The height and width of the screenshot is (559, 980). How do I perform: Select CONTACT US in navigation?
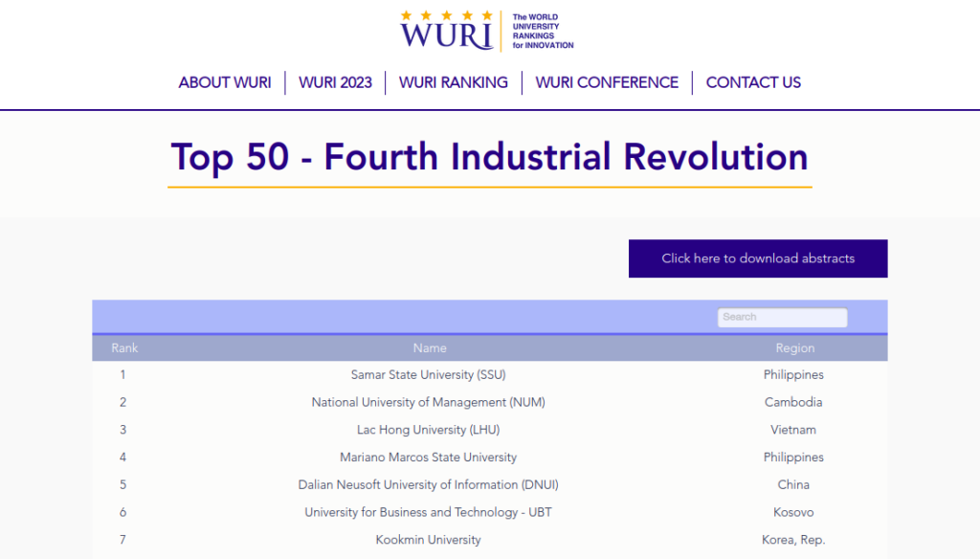point(753,82)
